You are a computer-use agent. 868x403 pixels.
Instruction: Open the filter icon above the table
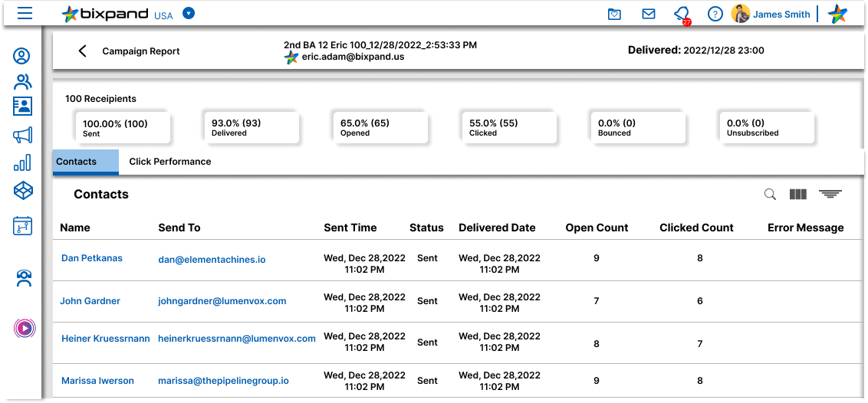point(830,195)
